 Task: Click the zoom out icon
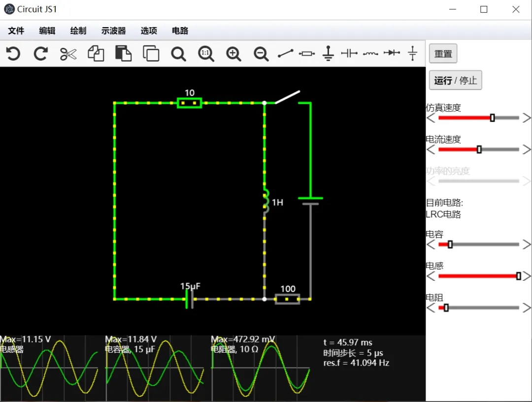point(261,54)
